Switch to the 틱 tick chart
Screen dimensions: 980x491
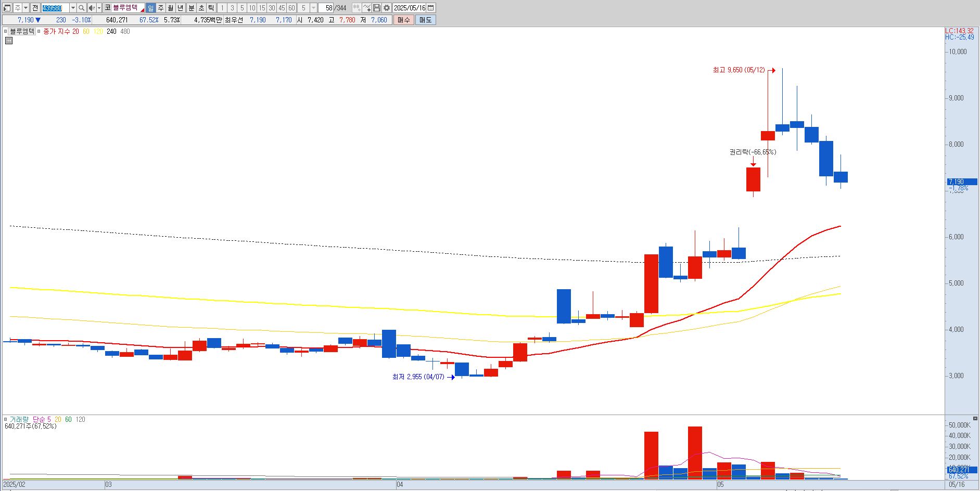point(211,8)
